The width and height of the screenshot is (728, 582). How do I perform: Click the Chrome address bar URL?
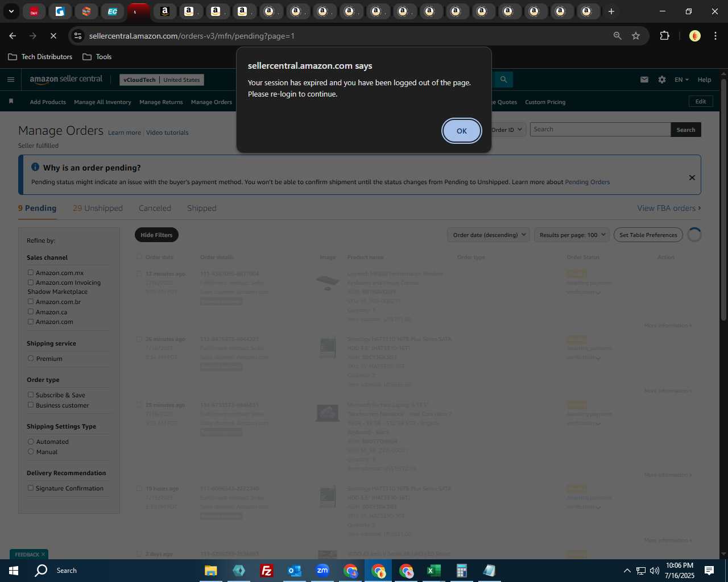click(x=192, y=36)
